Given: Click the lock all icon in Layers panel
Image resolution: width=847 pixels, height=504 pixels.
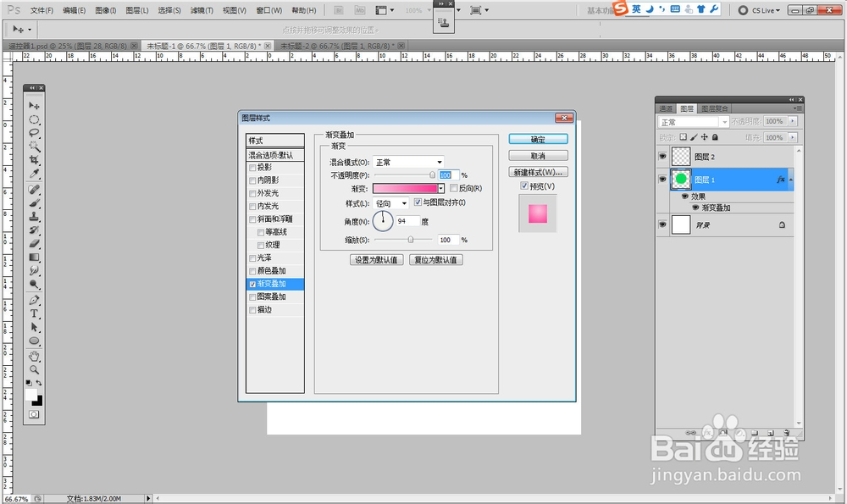Looking at the screenshot, I should pyautogui.click(x=715, y=137).
